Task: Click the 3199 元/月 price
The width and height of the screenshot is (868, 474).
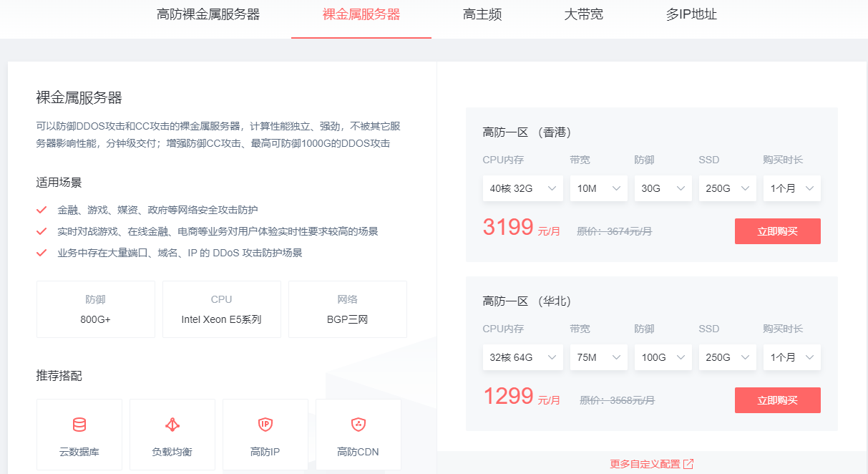Action: (522, 228)
